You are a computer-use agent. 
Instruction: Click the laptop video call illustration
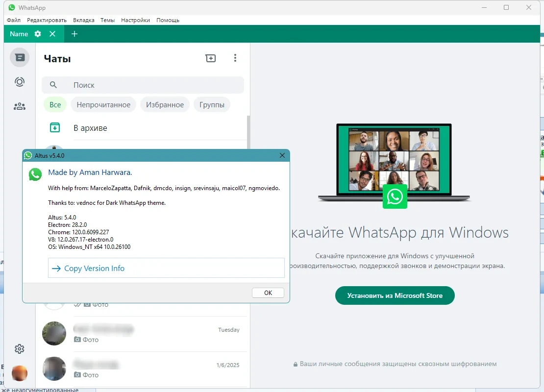click(394, 166)
